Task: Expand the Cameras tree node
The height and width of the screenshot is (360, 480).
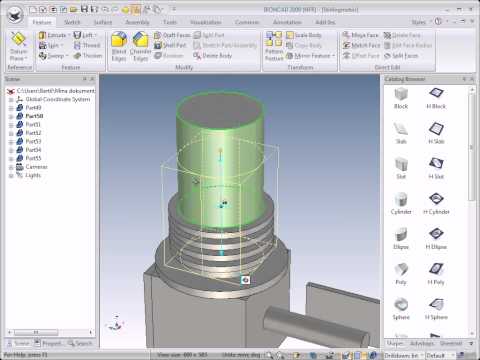Action: coord(11,167)
